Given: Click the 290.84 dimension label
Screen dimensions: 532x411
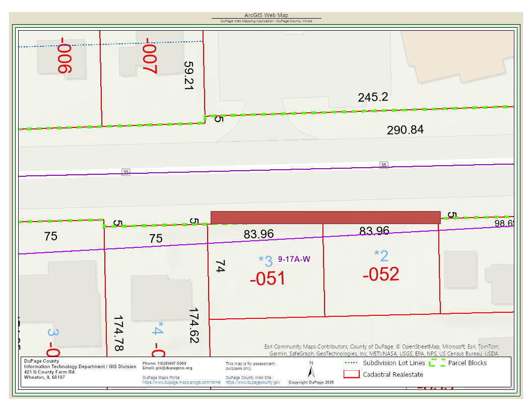Looking at the screenshot, I should [x=405, y=130].
